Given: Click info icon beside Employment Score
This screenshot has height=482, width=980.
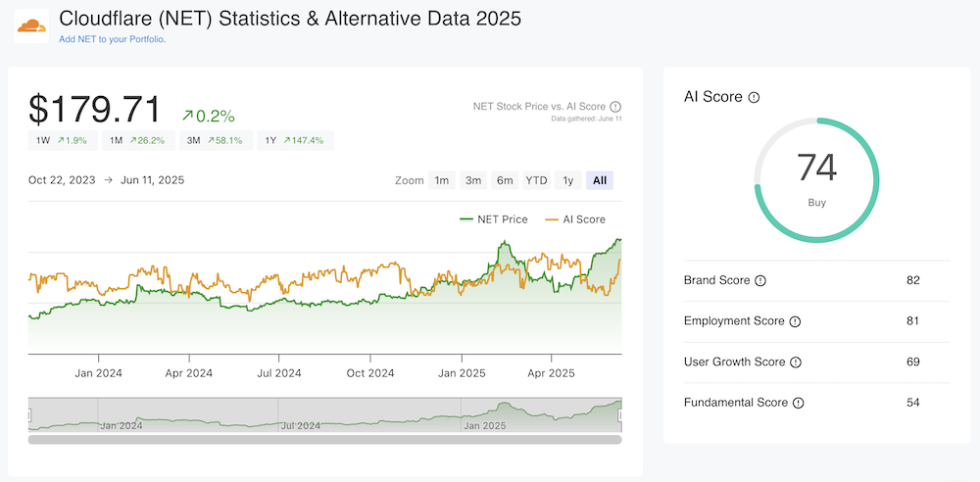Looking at the screenshot, I should [x=795, y=321].
